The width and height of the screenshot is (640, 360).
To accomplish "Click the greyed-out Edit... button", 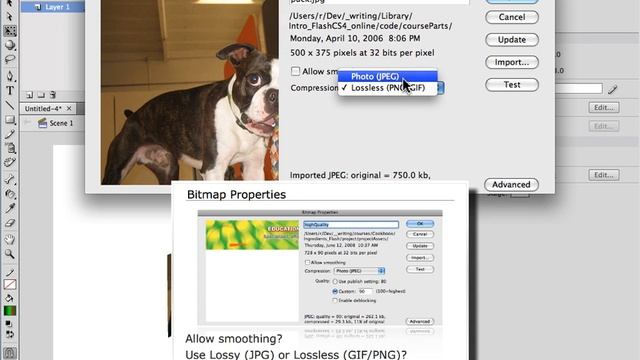I will pyautogui.click(x=604, y=126).
